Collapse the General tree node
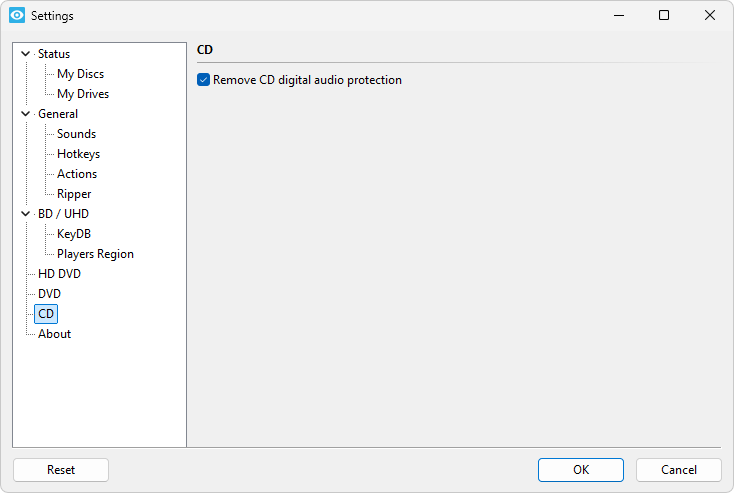Screen dimensions: 734x493 [x=25, y=114]
